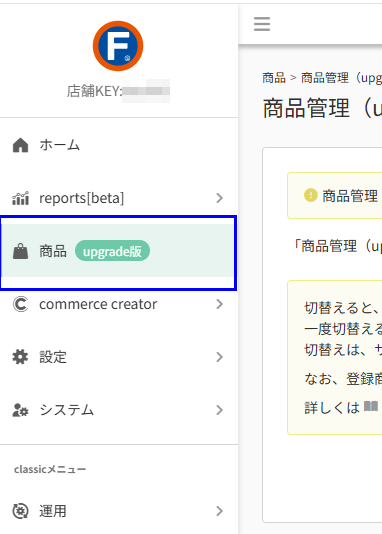Open the 設定 menu item
The image size is (382, 534).
click(x=119, y=357)
